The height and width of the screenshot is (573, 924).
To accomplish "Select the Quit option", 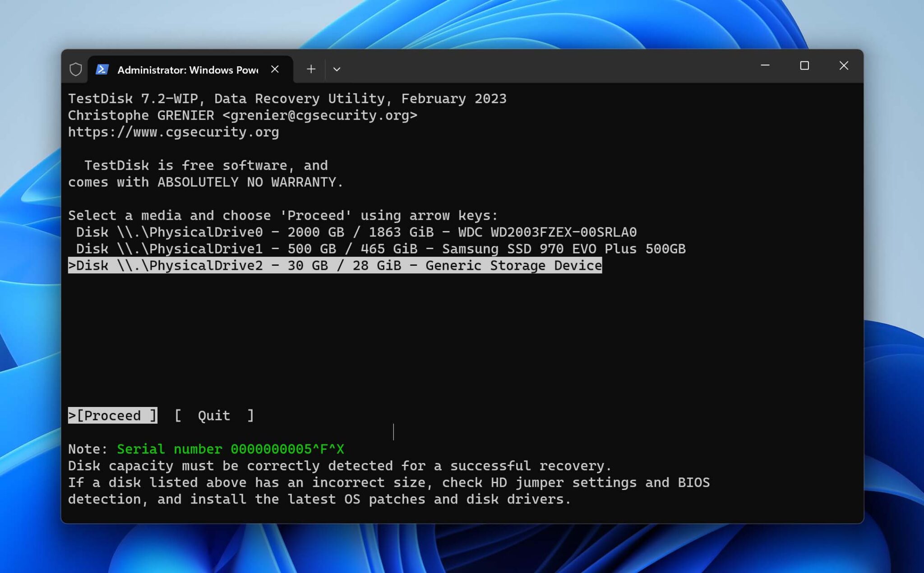I will (214, 416).
